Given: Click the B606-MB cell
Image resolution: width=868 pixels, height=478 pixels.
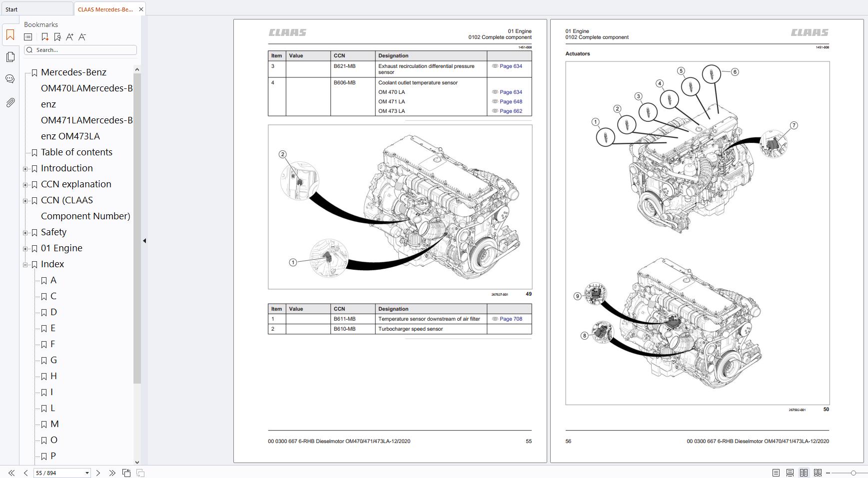Looking at the screenshot, I should (x=353, y=96).
